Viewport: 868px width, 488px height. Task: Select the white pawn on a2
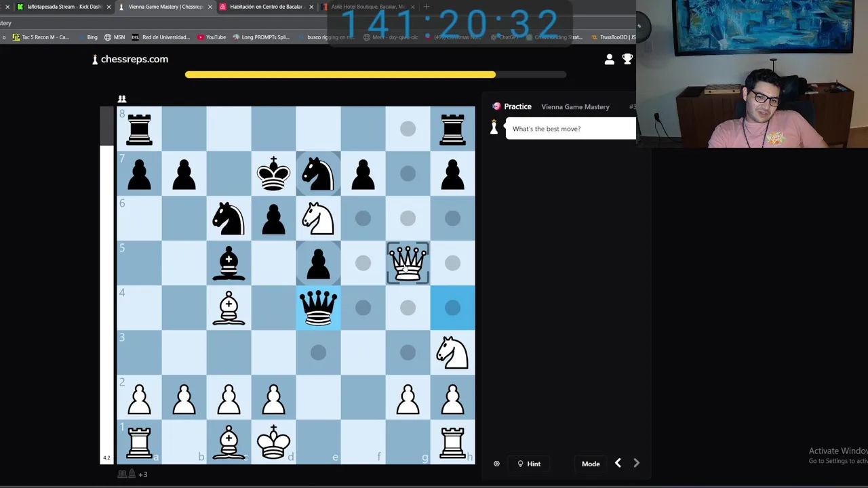139,398
